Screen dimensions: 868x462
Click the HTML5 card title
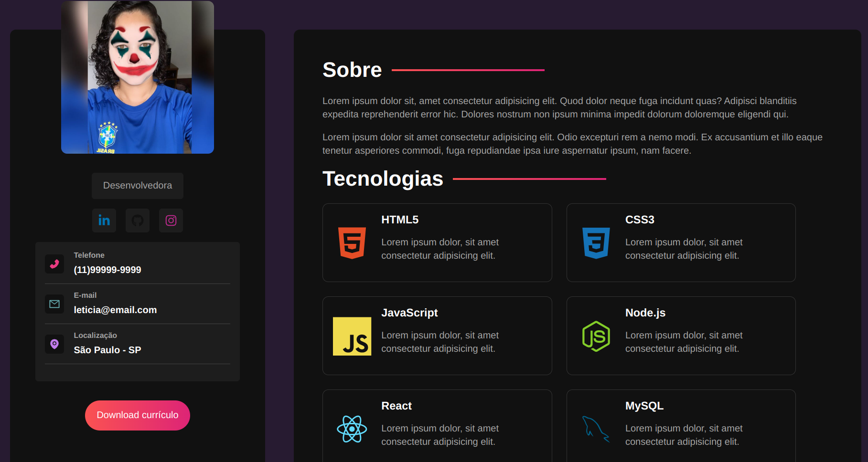pos(400,220)
